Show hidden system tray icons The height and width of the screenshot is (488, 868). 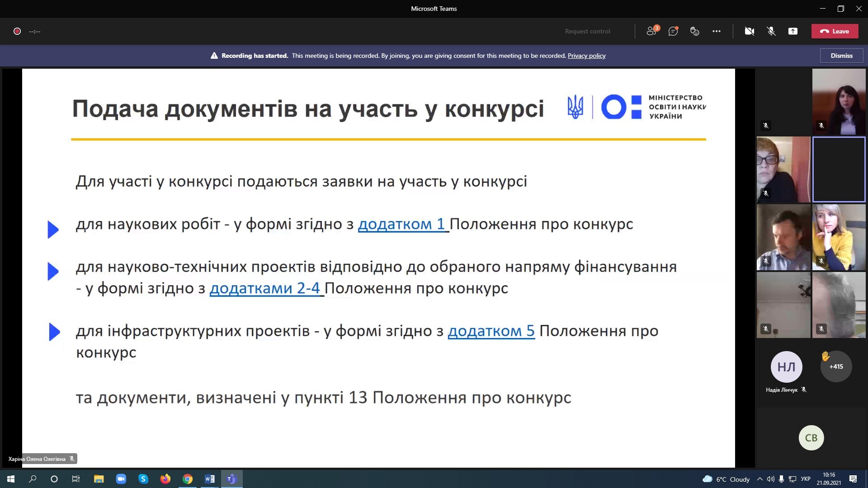point(759,479)
